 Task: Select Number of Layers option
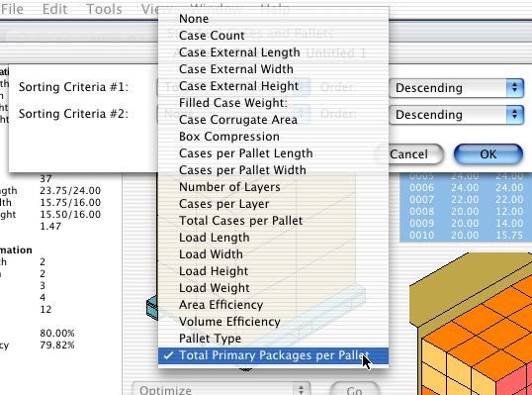[x=273, y=187]
